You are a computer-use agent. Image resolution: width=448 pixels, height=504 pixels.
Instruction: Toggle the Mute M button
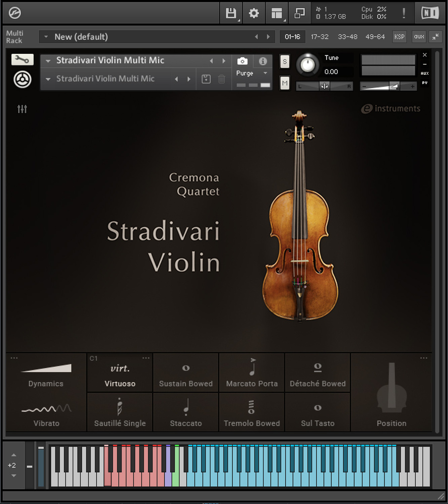pyautogui.click(x=285, y=83)
